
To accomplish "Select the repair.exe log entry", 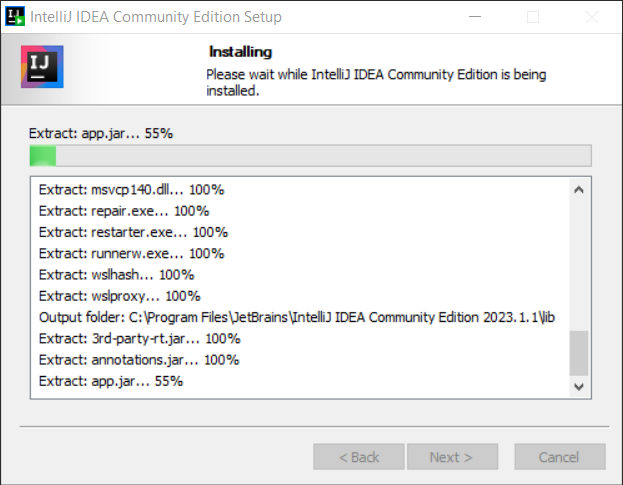I will [123, 211].
